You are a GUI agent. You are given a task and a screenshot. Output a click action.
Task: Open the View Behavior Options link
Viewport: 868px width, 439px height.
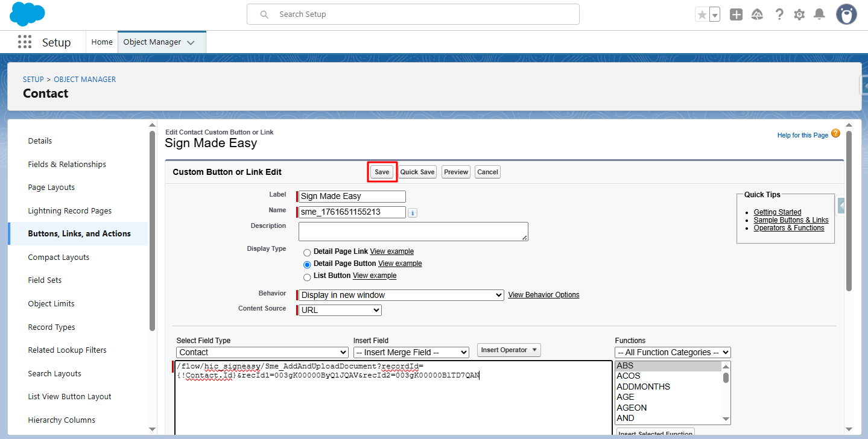click(x=543, y=295)
